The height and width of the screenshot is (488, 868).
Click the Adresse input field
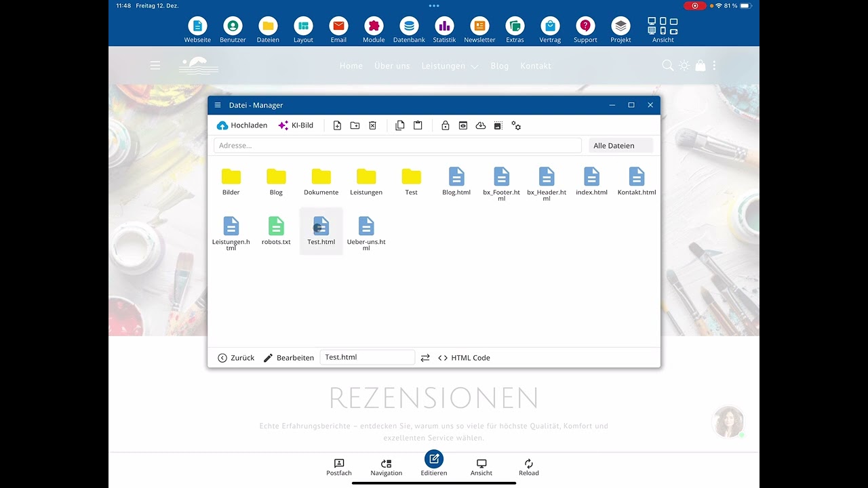tap(397, 145)
